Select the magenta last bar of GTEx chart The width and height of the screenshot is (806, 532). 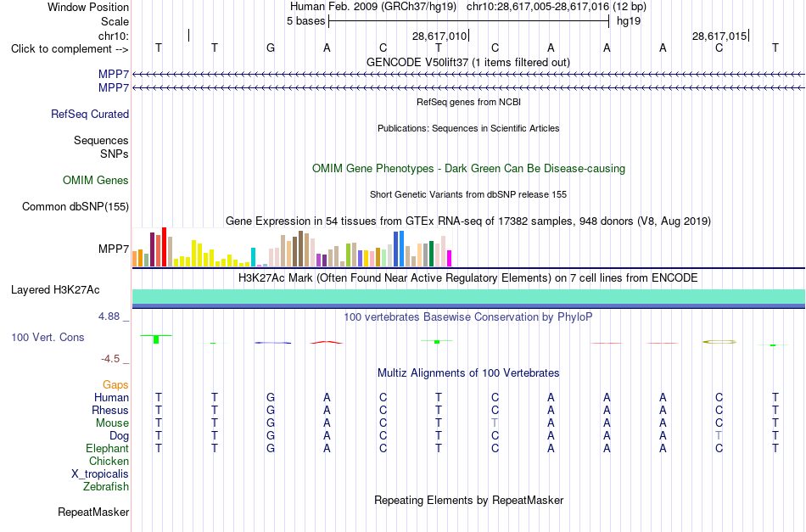pos(450,258)
